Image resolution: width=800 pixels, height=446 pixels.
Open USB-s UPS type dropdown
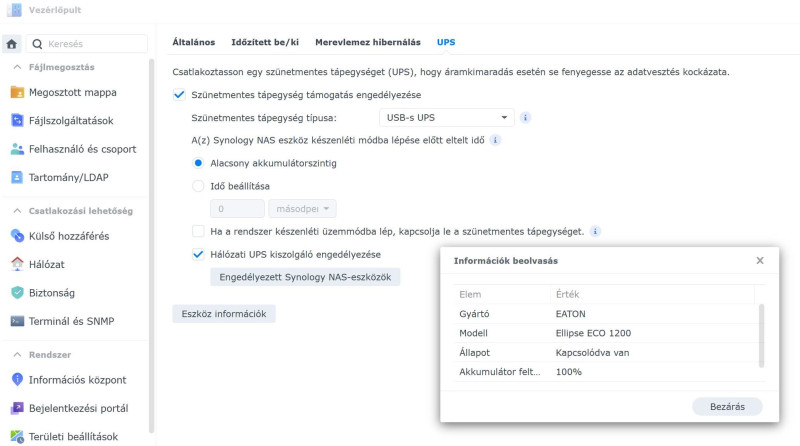(446, 118)
